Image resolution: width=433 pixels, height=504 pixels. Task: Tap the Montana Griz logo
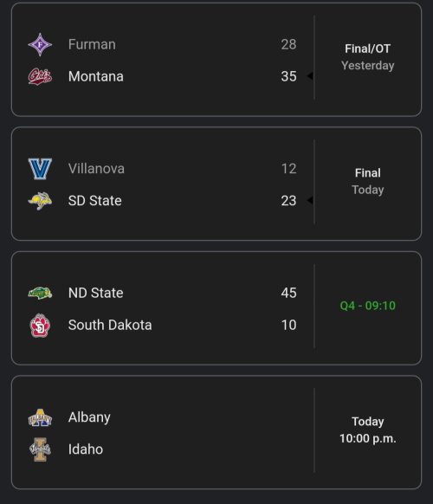tap(40, 76)
